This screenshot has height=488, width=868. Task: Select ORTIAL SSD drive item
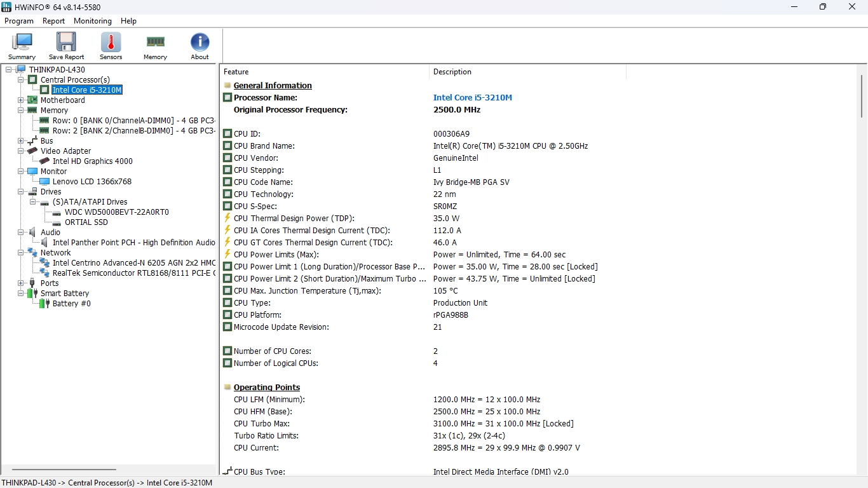(86, 222)
